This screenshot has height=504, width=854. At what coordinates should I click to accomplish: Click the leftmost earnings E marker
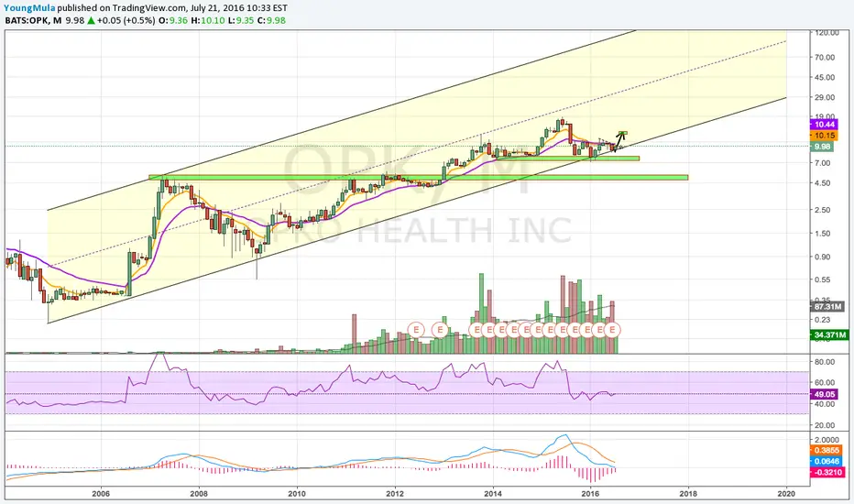pos(416,330)
